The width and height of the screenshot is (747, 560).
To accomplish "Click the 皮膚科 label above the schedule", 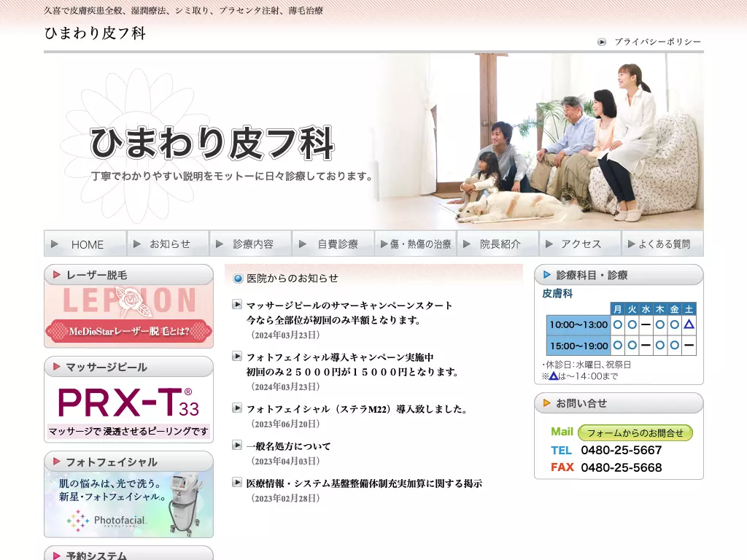I will [557, 293].
